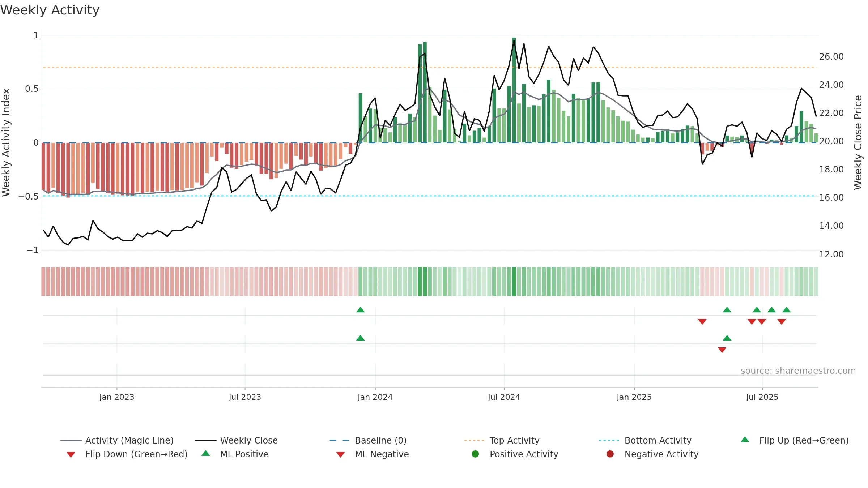This screenshot has width=868, height=488.
Task: Select the flip up marker near Jan 2024
Action: tap(360, 310)
